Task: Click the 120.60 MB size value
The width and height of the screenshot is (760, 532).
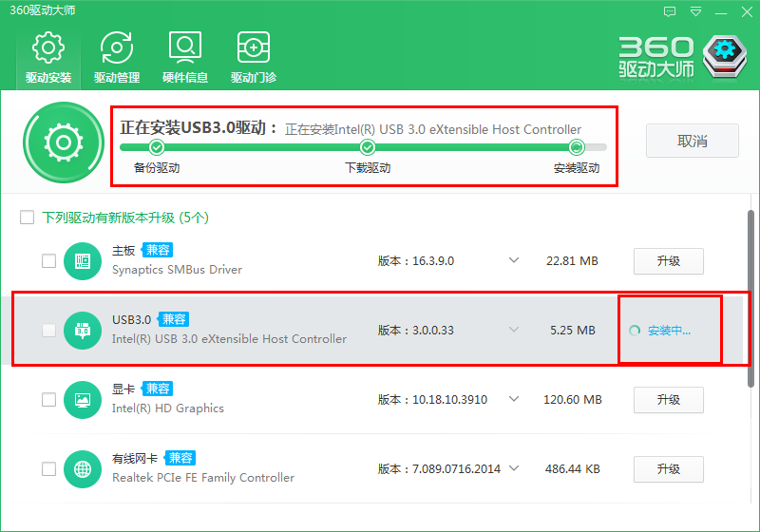Action: (x=573, y=400)
